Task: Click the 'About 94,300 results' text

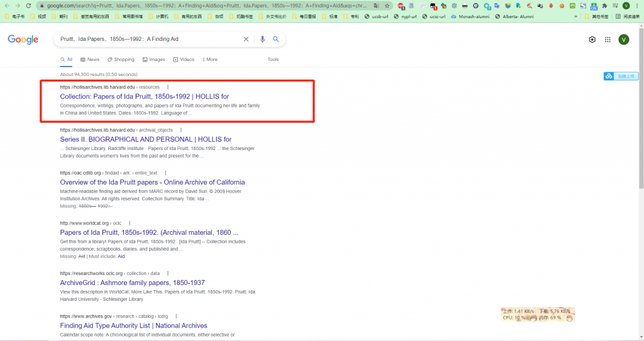Action: (99, 74)
